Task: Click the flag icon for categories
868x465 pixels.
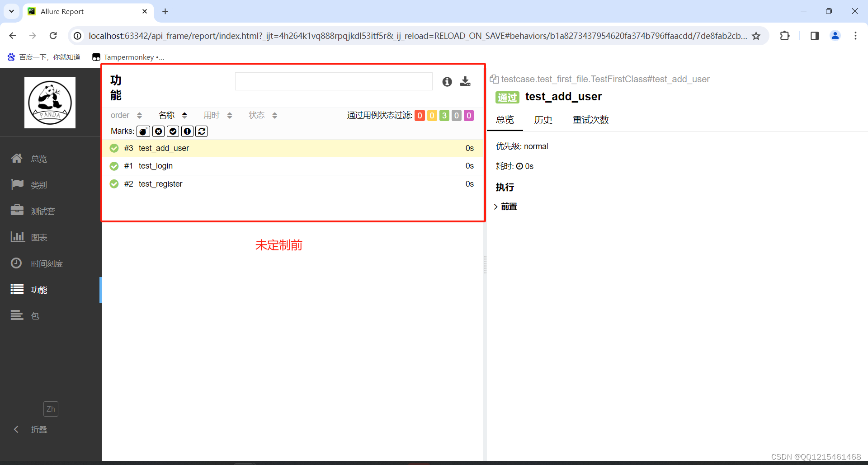Action: click(17, 184)
